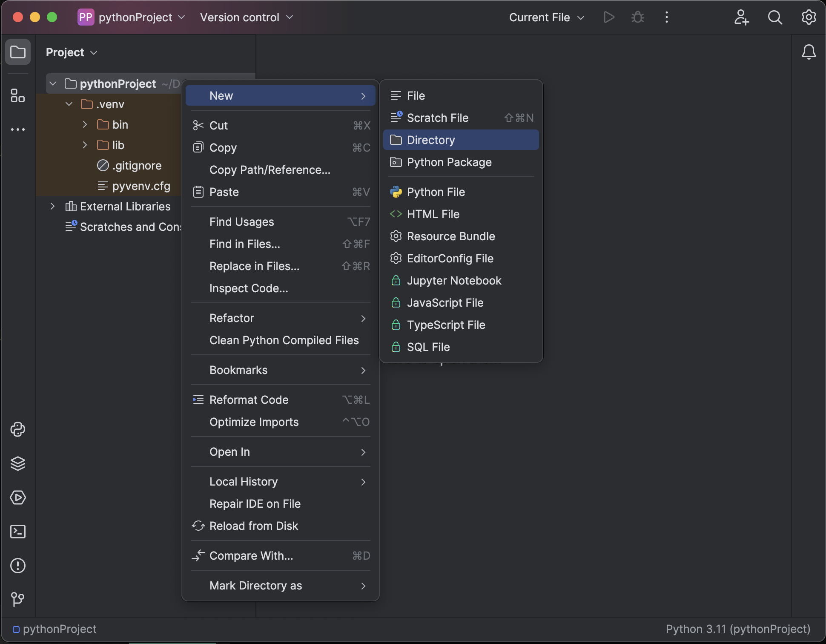This screenshot has height=644, width=826.
Task: Open the Structure tool window icon
Action: coord(18,95)
